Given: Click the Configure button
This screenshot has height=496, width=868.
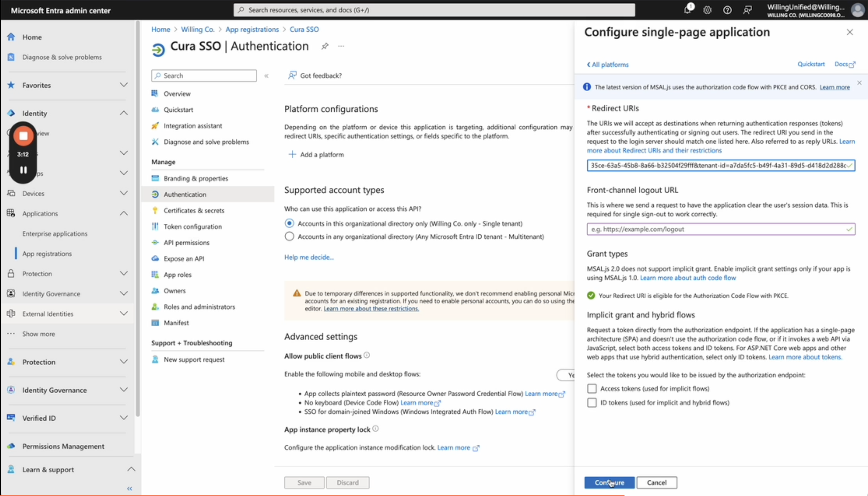Looking at the screenshot, I should pos(609,482).
